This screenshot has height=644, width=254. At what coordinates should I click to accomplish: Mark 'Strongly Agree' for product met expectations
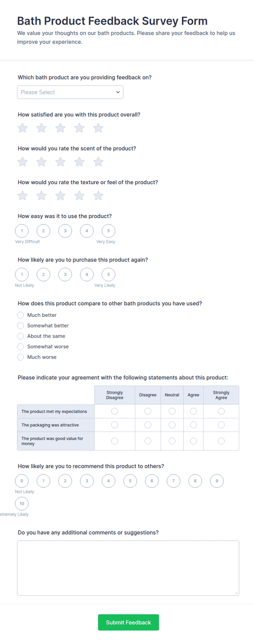tap(221, 411)
